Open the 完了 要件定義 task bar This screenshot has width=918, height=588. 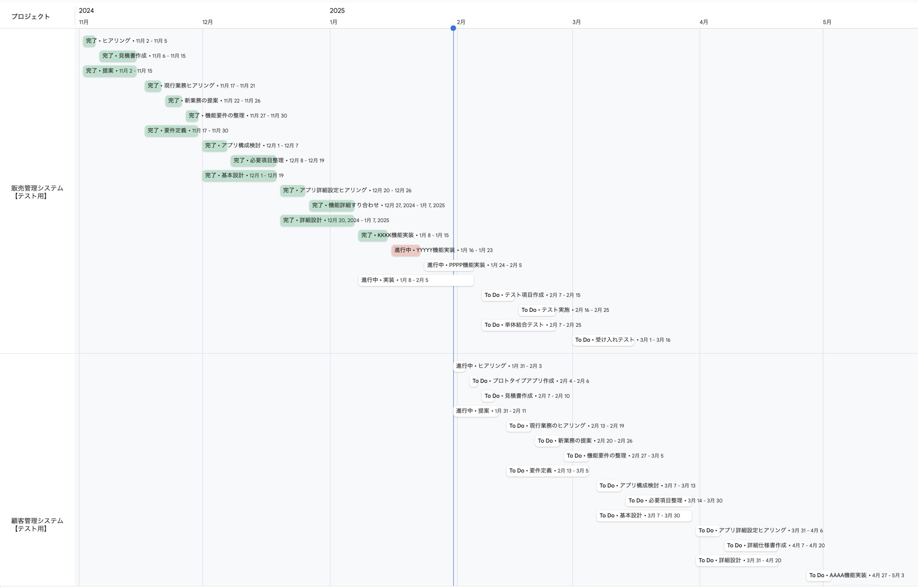tap(171, 130)
